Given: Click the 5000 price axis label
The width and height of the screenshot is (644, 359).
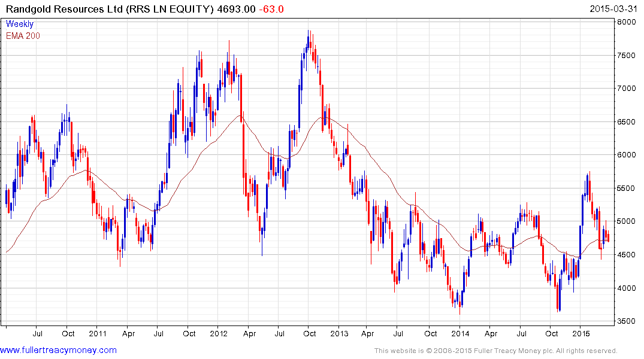Looking at the screenshot, I should (x=627, y=221).
